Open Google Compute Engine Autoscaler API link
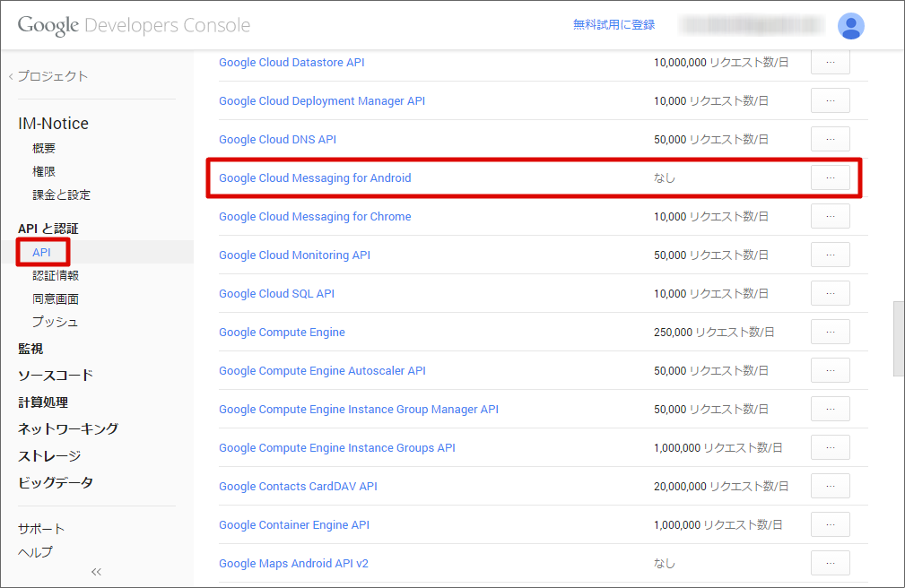 322,370
